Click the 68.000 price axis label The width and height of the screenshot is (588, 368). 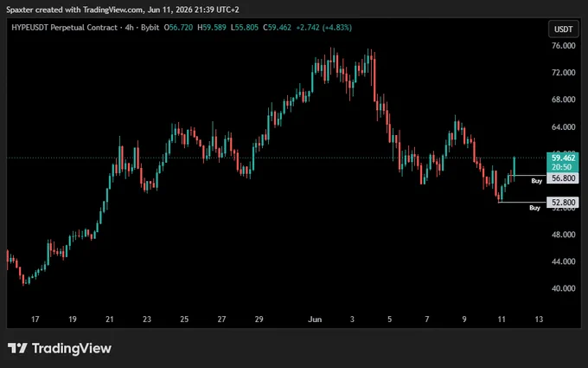563,100
